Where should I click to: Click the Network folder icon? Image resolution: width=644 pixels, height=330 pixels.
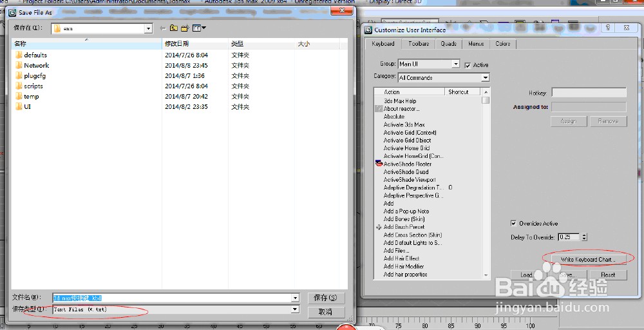[x=19, y=65]
